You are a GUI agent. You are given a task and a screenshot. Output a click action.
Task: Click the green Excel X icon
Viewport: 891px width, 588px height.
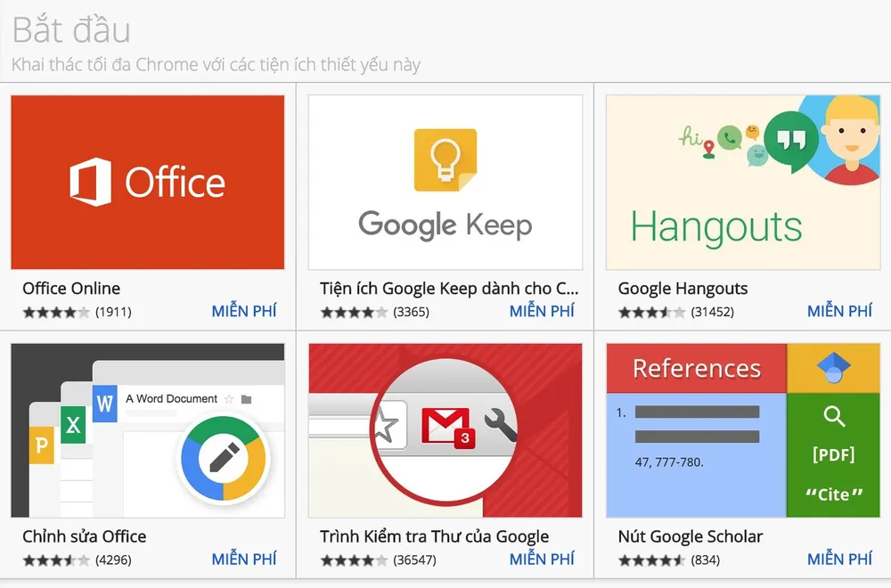click(73, 426)
